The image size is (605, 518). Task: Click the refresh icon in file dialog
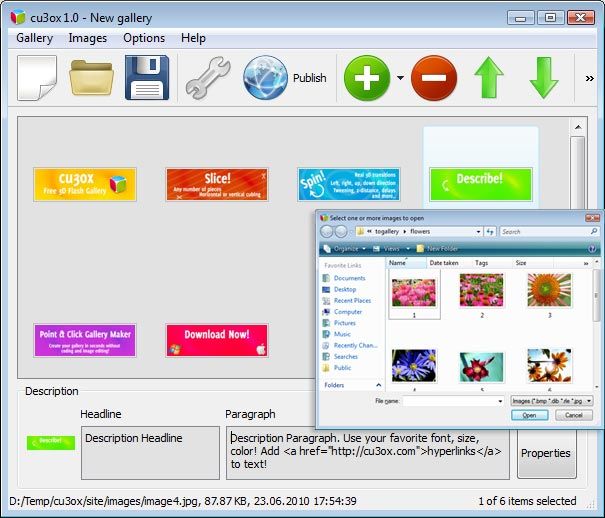coord(490,232)
